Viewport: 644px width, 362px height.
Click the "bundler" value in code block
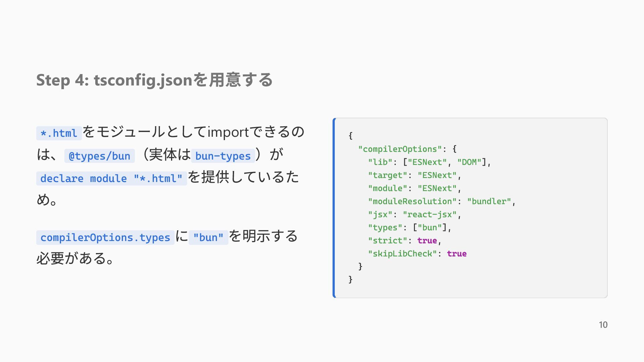pyautogui.click(x=489, y=201)
